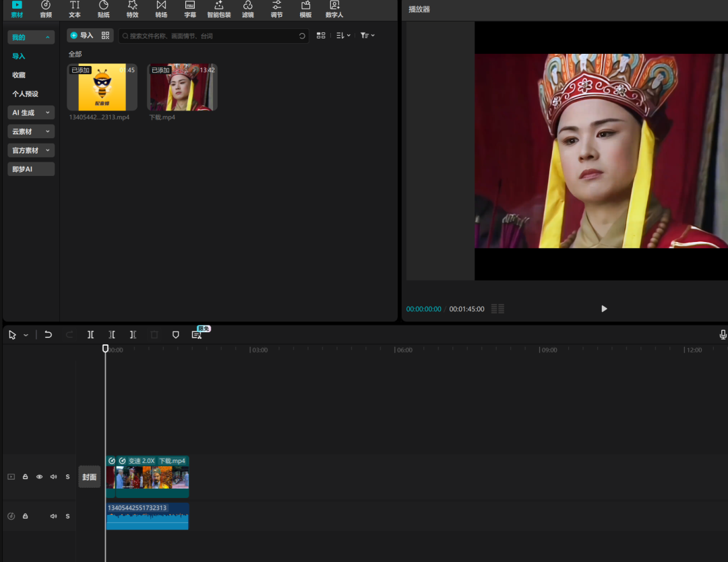Mute the audio track speaker icon
This screenshot has width=728, height=562.
point(53,516)
